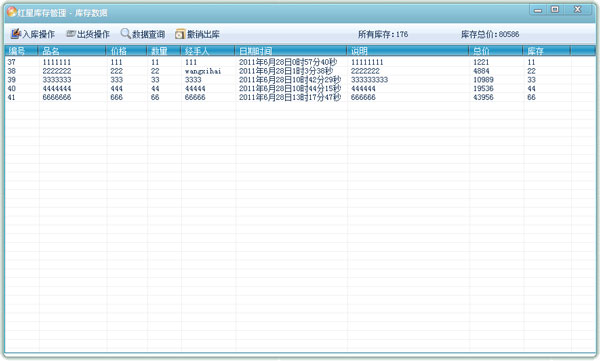Open the 数据查询 magnifier search icon
Image resolution: width=600 pixels, height=361 pixels.
tap(126, 34)
